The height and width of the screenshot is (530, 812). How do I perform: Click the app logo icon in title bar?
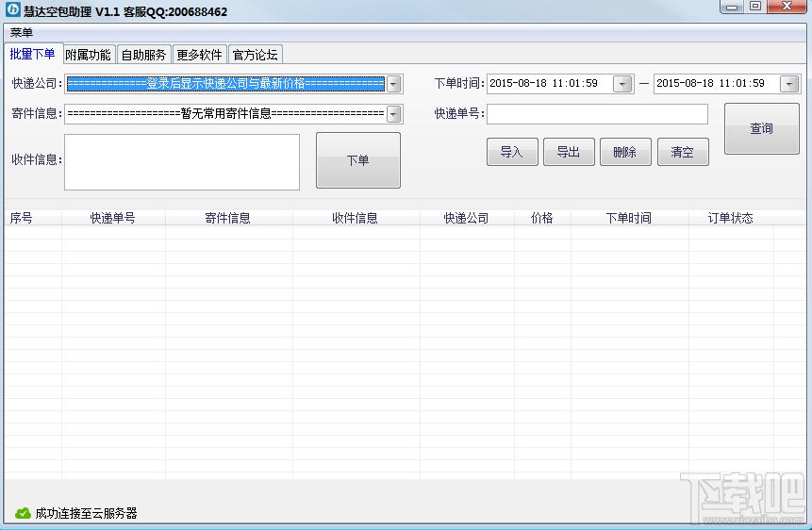(12, 9)
